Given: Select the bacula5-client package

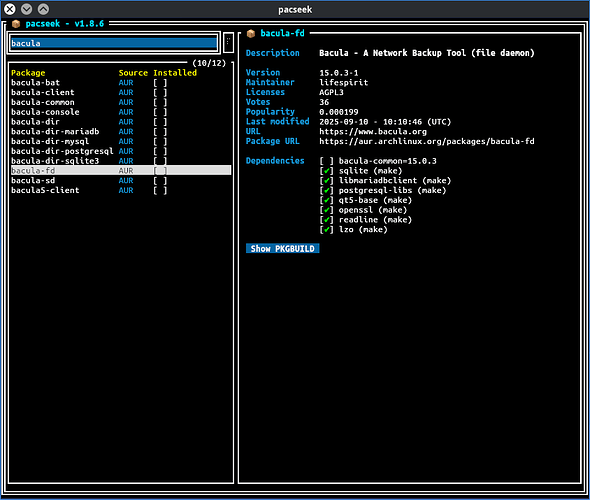Looking at the screenshot, I should tap(121, 190).
